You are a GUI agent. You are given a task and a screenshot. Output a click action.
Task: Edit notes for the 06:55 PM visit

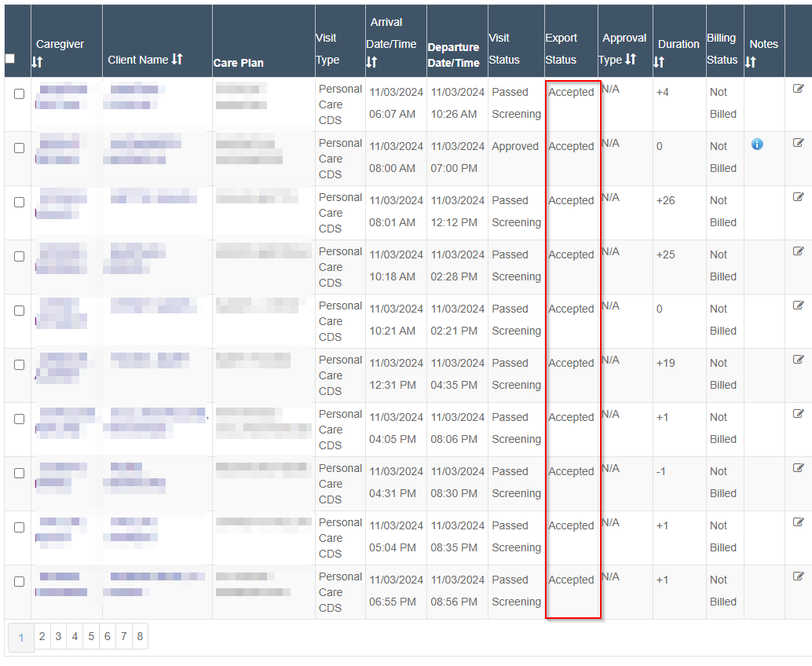coord(799,576)
